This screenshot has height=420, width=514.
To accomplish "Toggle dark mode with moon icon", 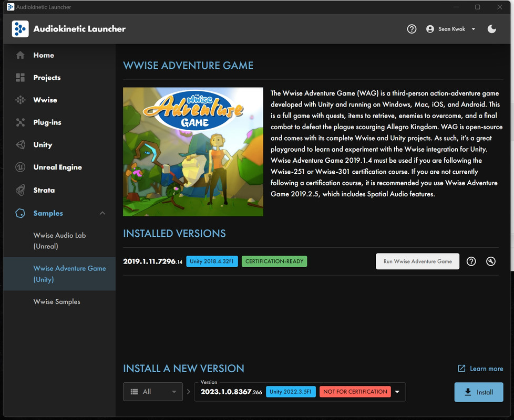I will coord(492,29).
